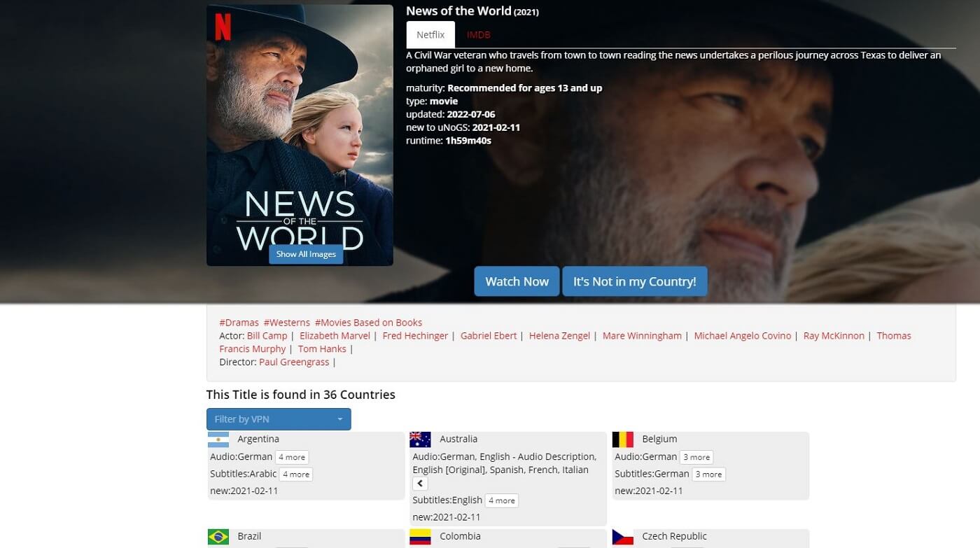Expand Argentina subtitles '4 more'
980x548 pixels.
(296, 475)
